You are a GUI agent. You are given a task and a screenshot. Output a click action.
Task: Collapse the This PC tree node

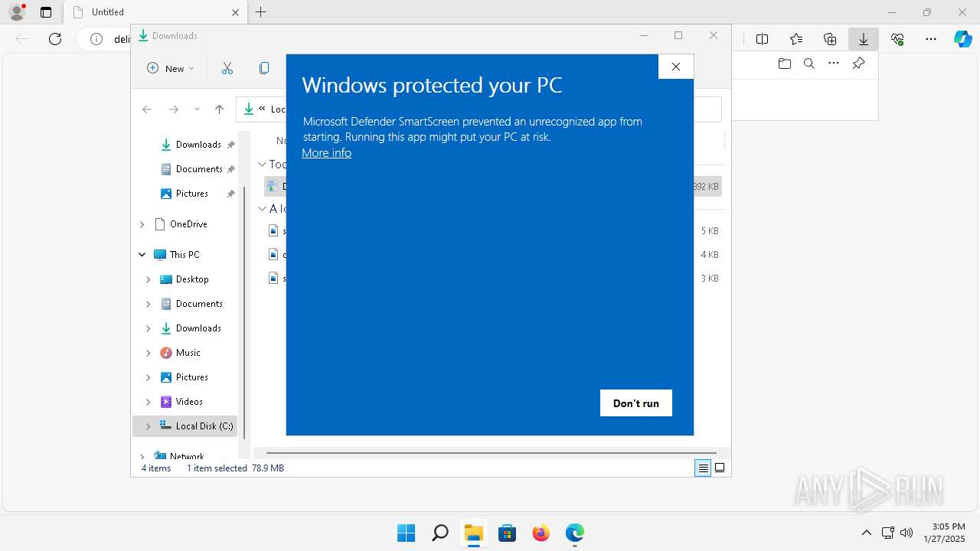point(142,255)
